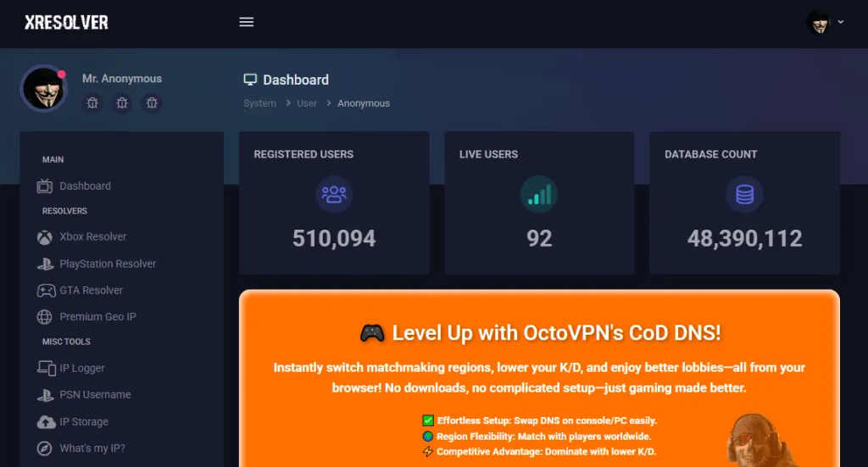
Task: Click the monitor icon beside the Dashboard heading
Action: pos(250,80)
